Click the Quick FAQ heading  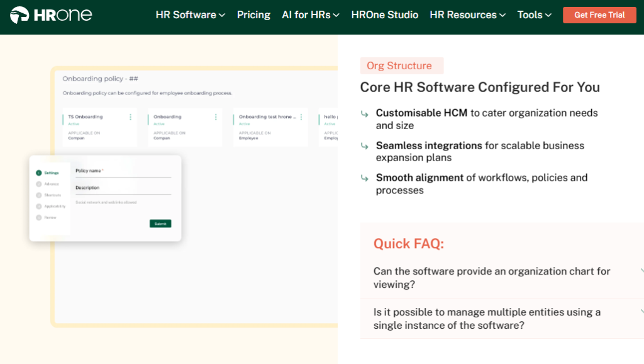click(409, 244)
